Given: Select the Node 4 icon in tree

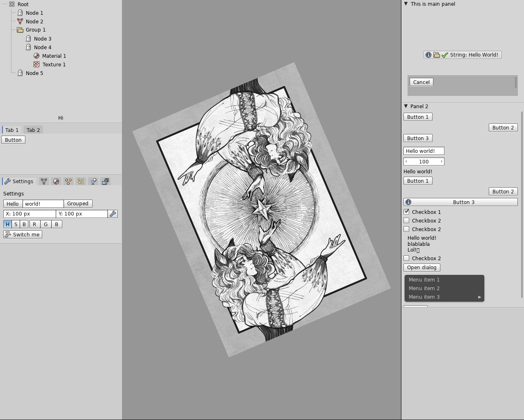Looking at the screenshot, I should (28, 47).
